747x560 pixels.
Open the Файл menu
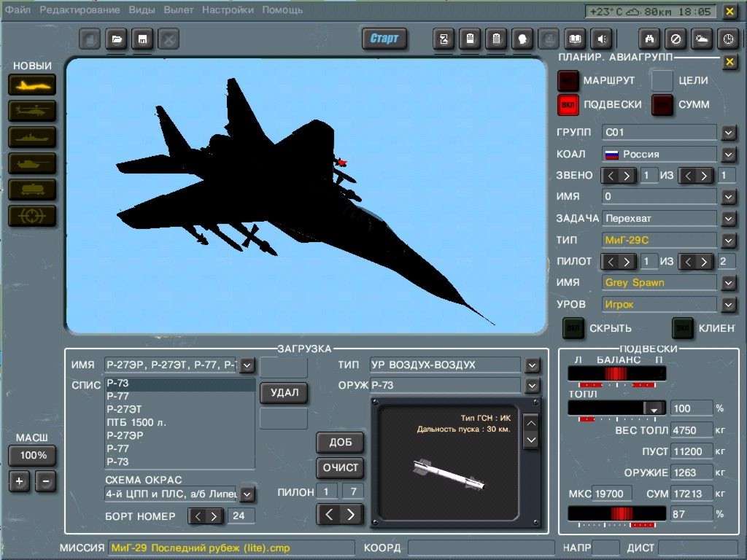click(x=18, y=9)
